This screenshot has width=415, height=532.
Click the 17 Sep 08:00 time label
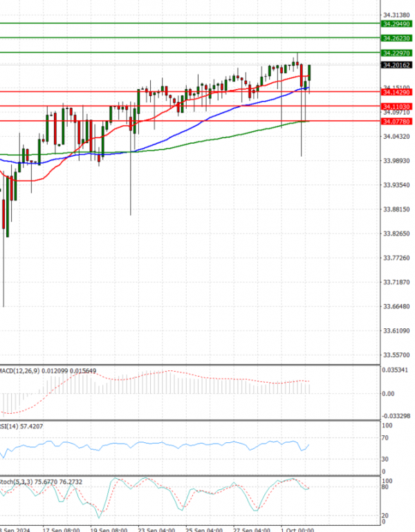(61, 530)
